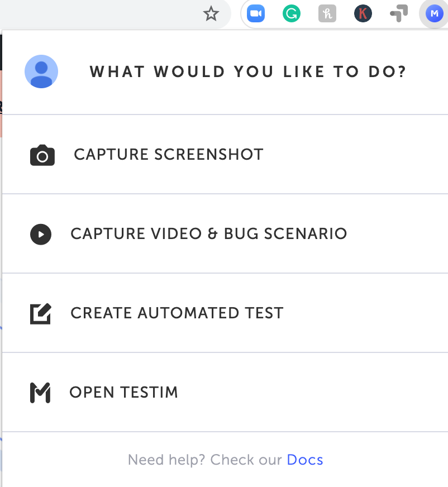The width and height of the screenshot is (448, 487).
Task: Click the blue user avatar in popup header
Action: click(x=41, y=71)
